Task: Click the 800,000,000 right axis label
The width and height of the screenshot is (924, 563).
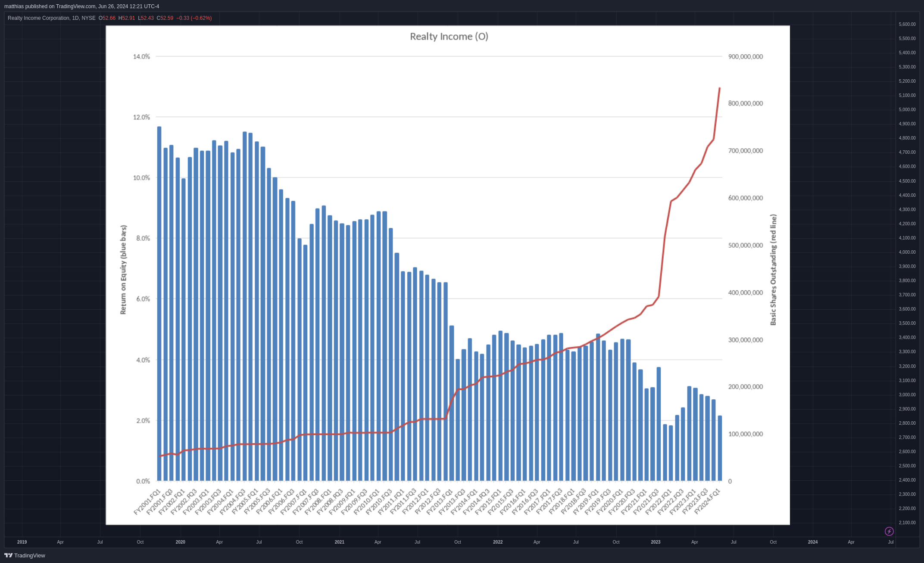Action: 746,103
